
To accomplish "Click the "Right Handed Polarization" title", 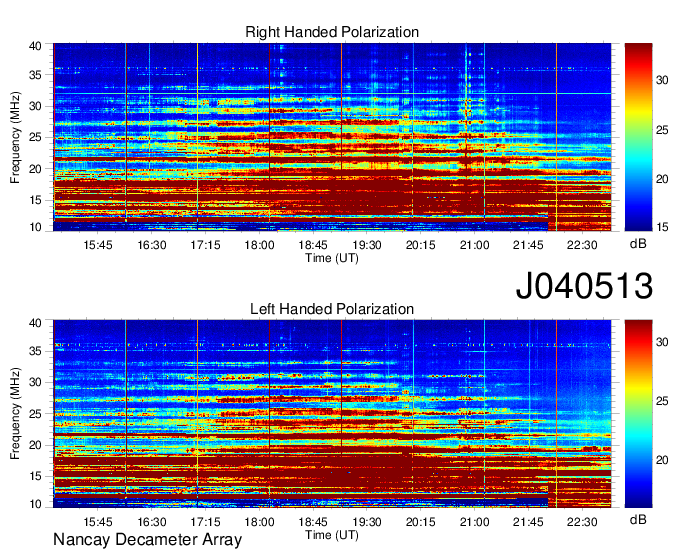I will (x=332, y=32).
